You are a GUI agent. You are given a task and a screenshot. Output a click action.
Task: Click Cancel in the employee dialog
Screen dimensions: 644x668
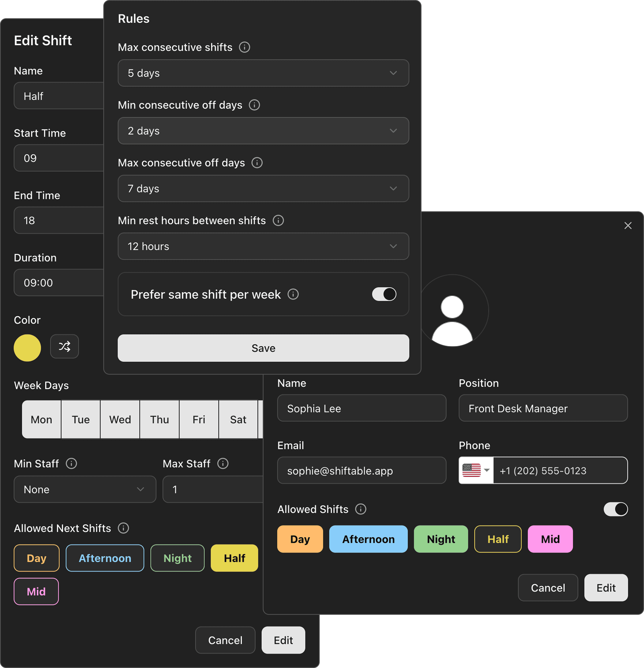coord(548,588)
